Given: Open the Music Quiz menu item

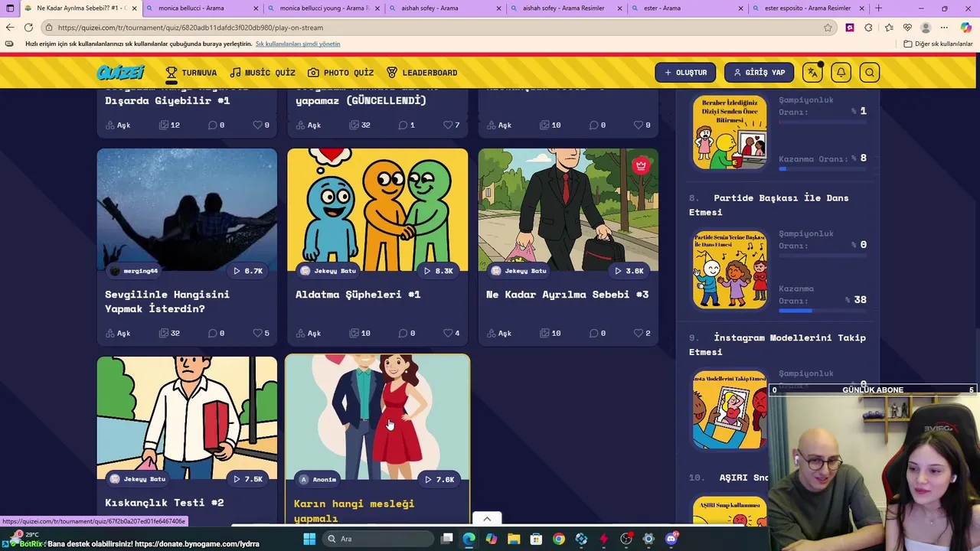Looking at the screenshot, I should (x=262, y=73).
